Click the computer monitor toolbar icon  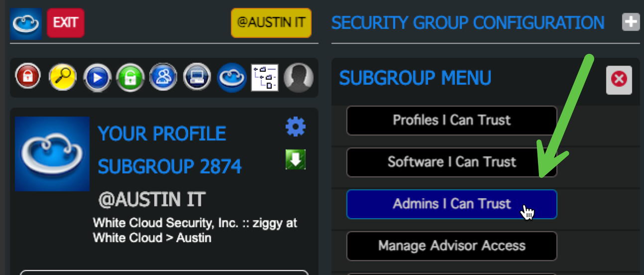(x=198, y=78)
